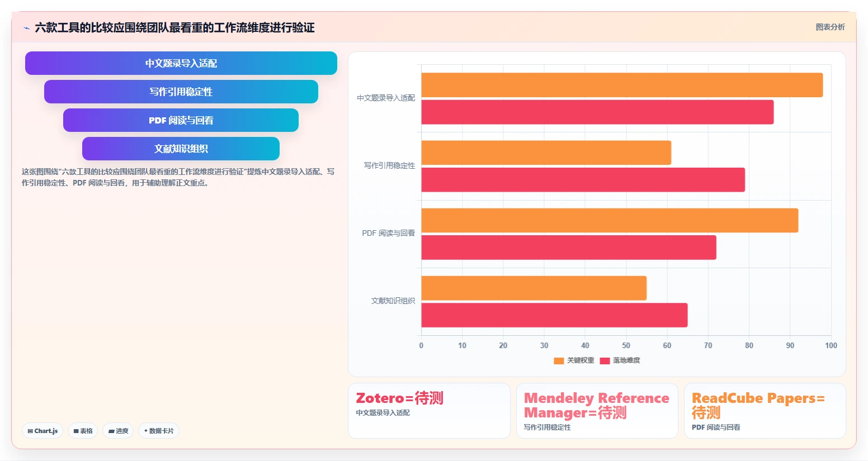The height and width of the screenshot is (461, 868).
Task: Click the 表格 tag chip
Action: pyautogui.click(x=83, y=431)
